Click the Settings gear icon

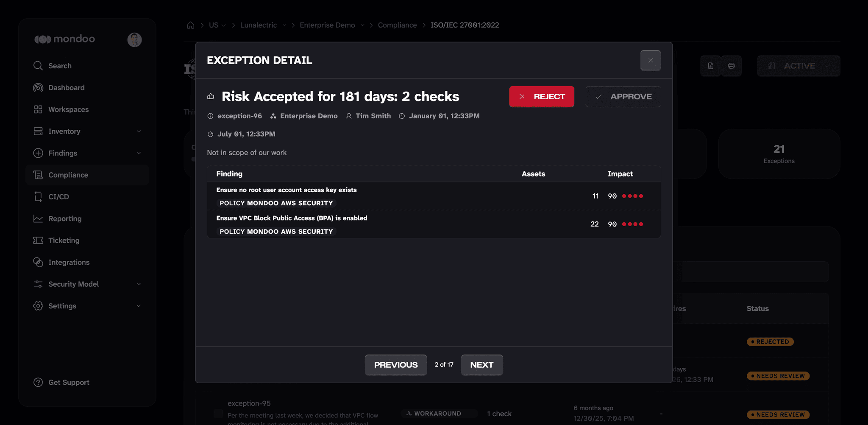[x=38, y=306]
